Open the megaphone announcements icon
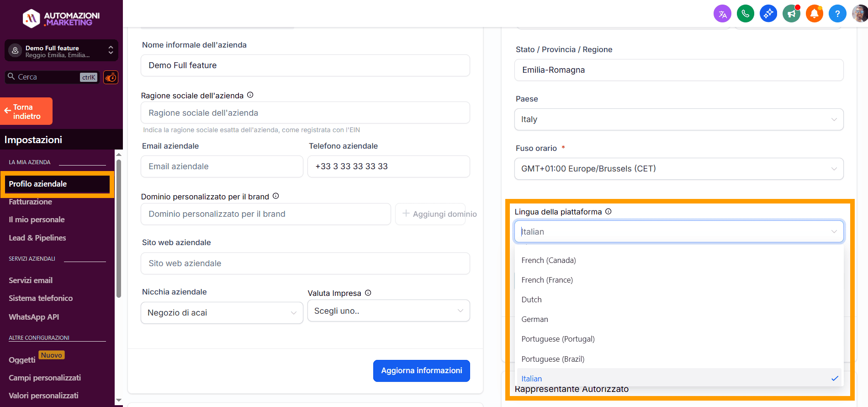The width and height of the screenshot is (868, 407). click(x=791, y=14)
